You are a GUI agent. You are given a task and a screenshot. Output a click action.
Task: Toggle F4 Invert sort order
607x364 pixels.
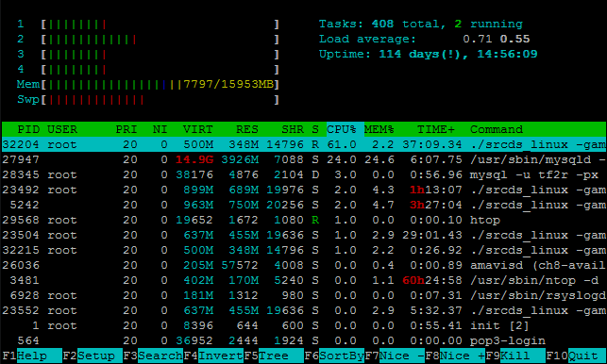213,356
